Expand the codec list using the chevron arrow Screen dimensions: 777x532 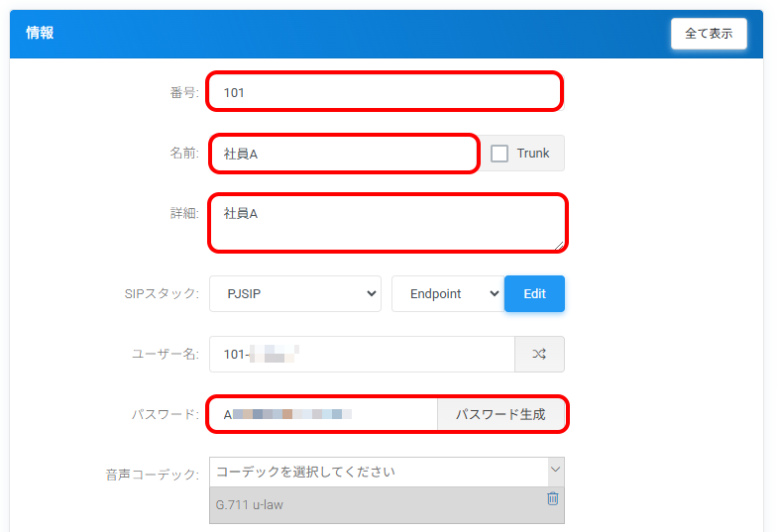pos(555,470)
